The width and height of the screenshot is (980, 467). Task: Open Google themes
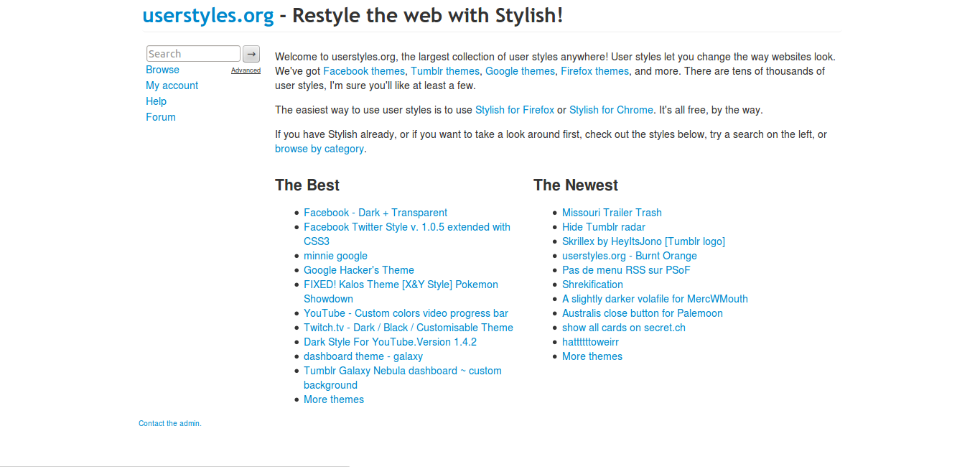point(520,70)
